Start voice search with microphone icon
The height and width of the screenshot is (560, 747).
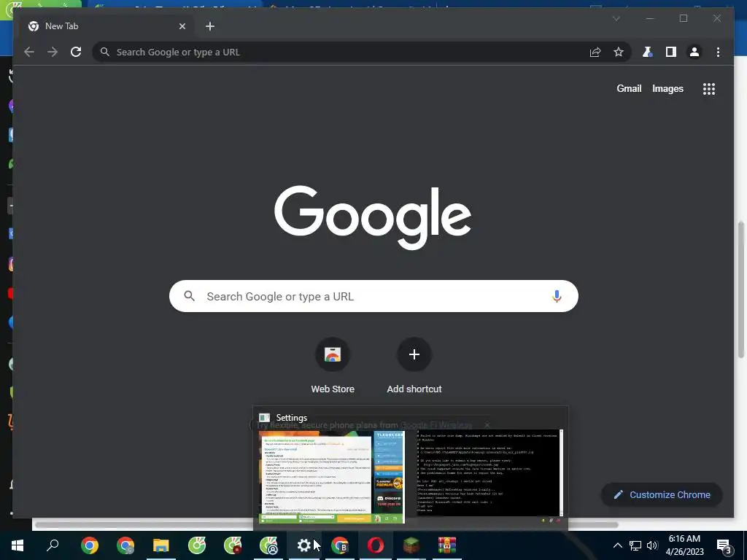557,296
